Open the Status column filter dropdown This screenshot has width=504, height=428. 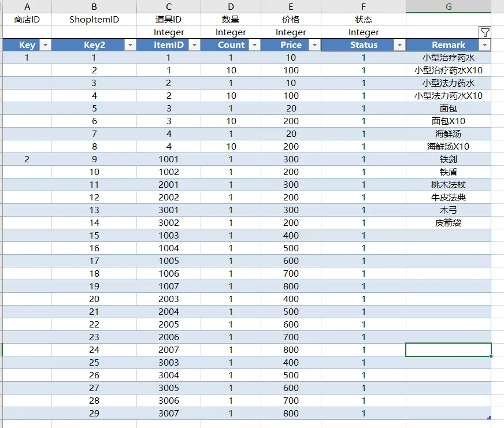(x=399, y=45)
